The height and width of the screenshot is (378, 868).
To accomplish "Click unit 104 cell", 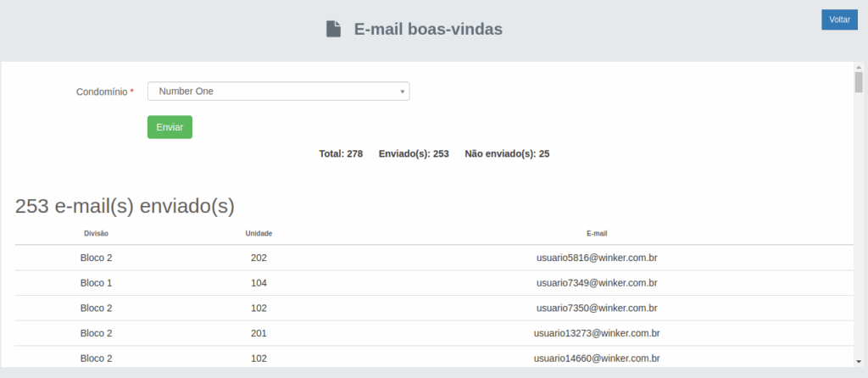I will point(259,283).
